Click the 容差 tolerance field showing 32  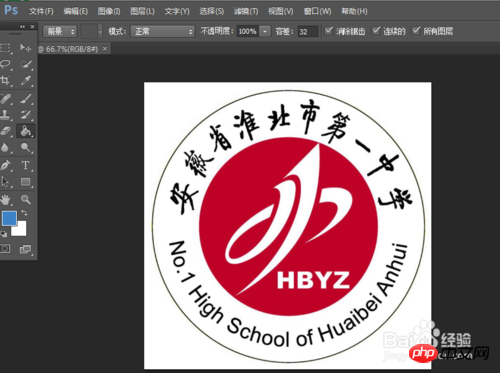click(x=308, y=32)
